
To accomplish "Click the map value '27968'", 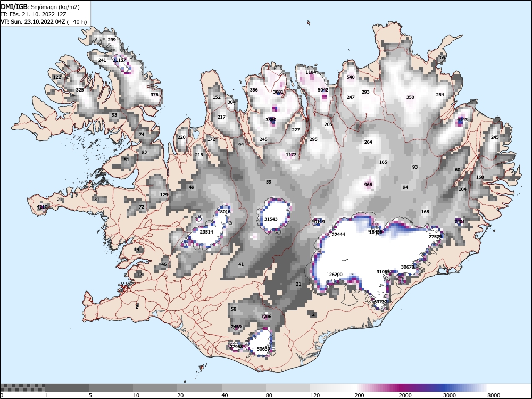I will pyautogui.click(x=236, y=347).
